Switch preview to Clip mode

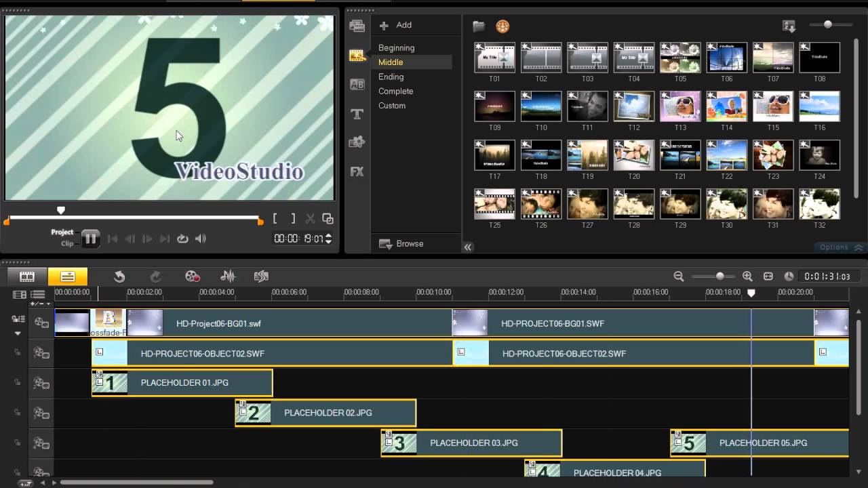click(x=67, y=243)
